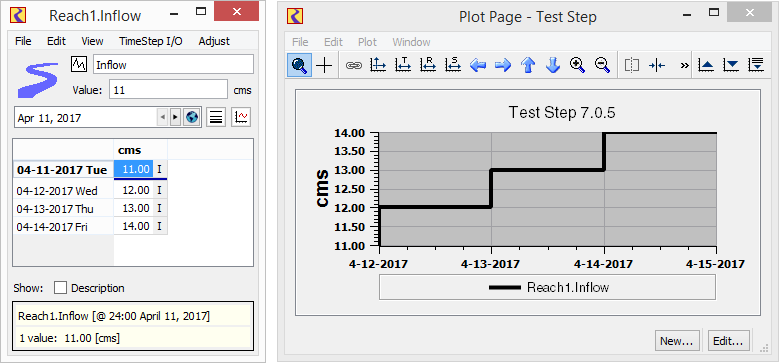Open the Adjust menu
This screenshot has height=363, width=779.
pyautogui.click(x=214, y=41)
